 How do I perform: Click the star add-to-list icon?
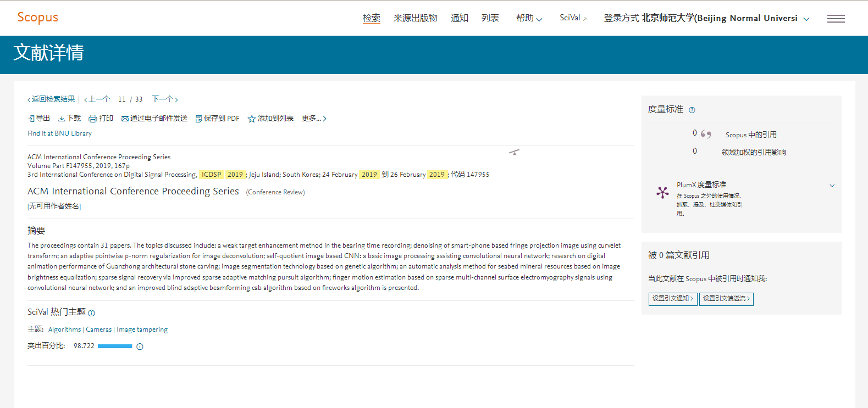(x=252, y=119)
